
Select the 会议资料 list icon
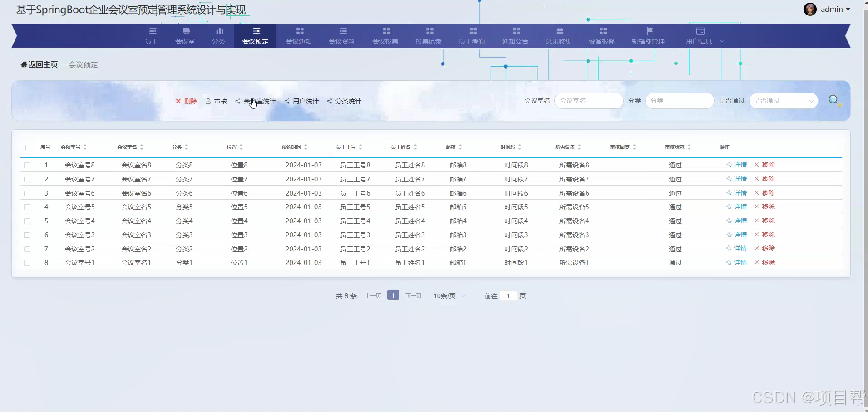[x=343, y=31]
